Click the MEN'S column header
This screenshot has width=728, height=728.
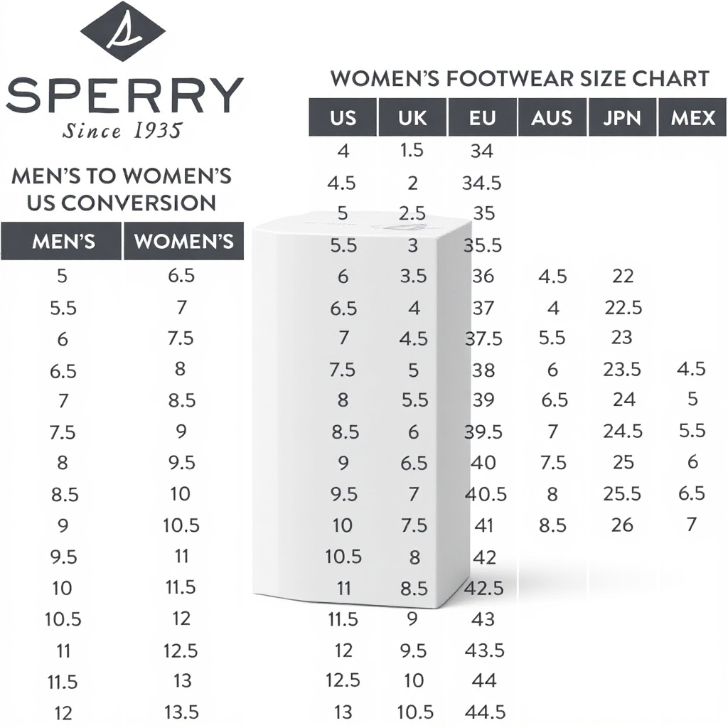63,241
